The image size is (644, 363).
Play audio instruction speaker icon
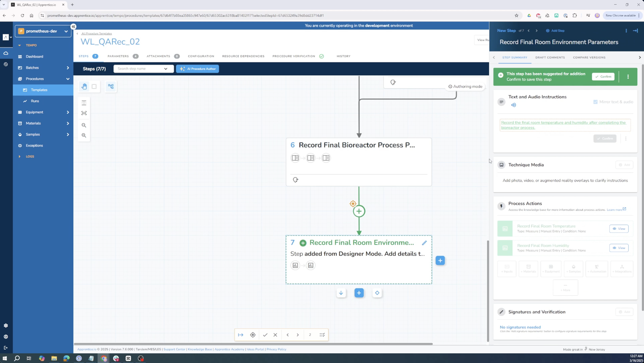coord(514,105)
